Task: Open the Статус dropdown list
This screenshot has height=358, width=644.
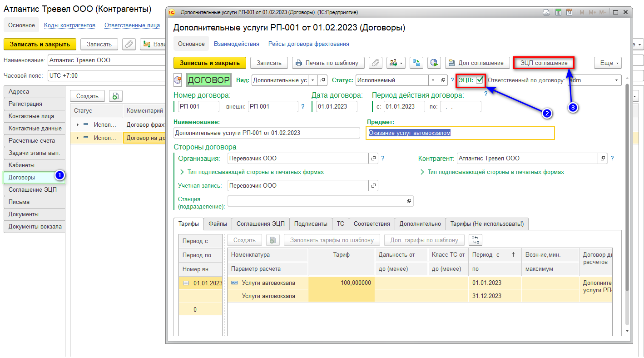Action: pyautogui.click(x=433, y=80)
